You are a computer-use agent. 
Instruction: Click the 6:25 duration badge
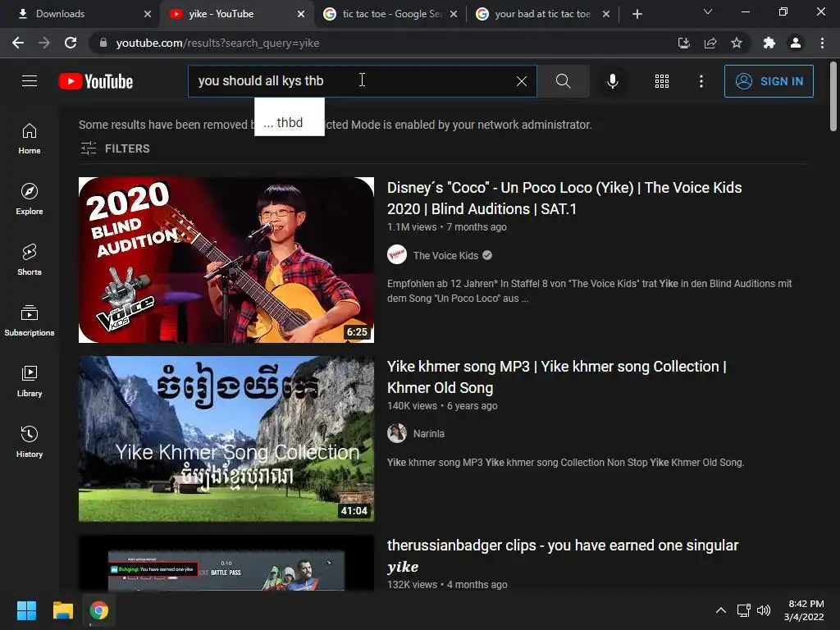coord(357,331)
